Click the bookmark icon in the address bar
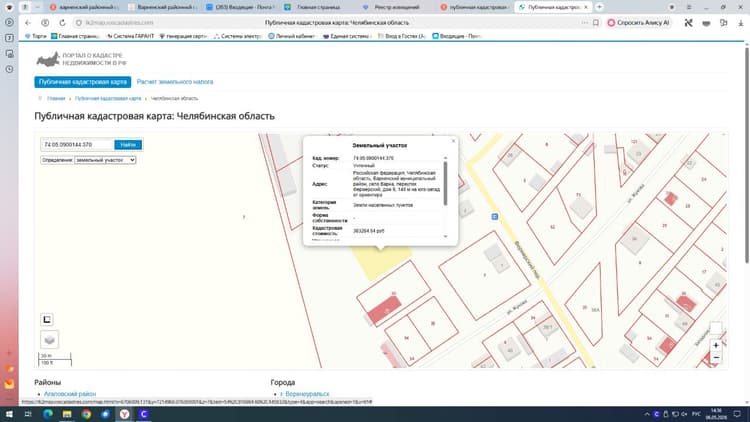This screenshot has width=750, height=422. (x=596, y=22)
